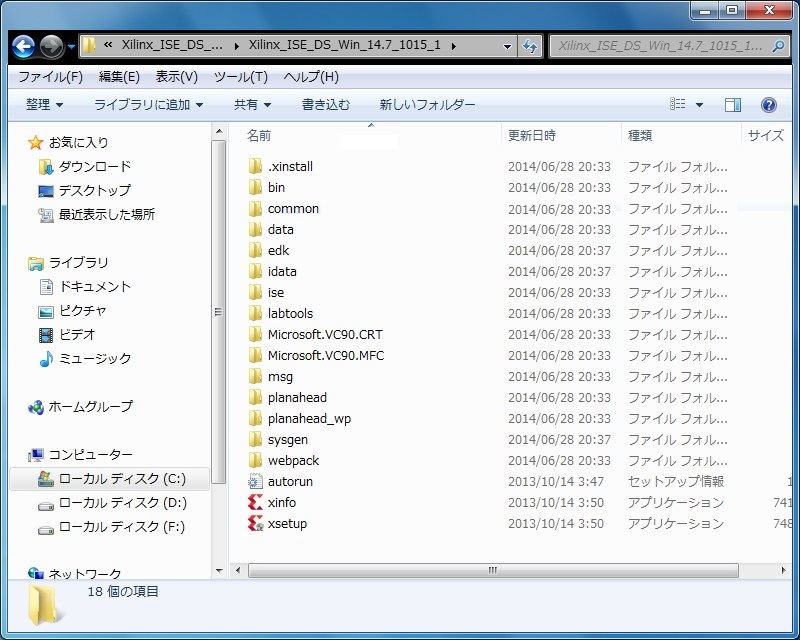
Task: Select the Microsoft.VC90.CRT folder icon
Action: [255, 334]
